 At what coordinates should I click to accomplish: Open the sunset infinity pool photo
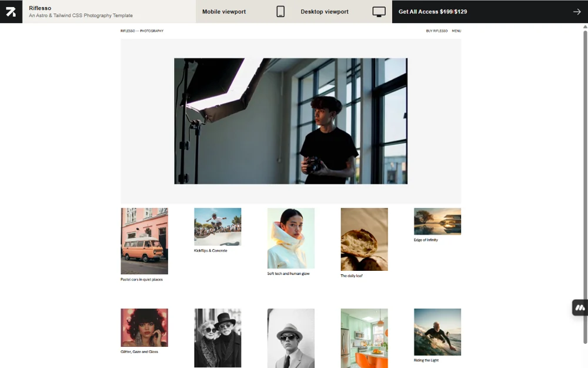[437, 221]
